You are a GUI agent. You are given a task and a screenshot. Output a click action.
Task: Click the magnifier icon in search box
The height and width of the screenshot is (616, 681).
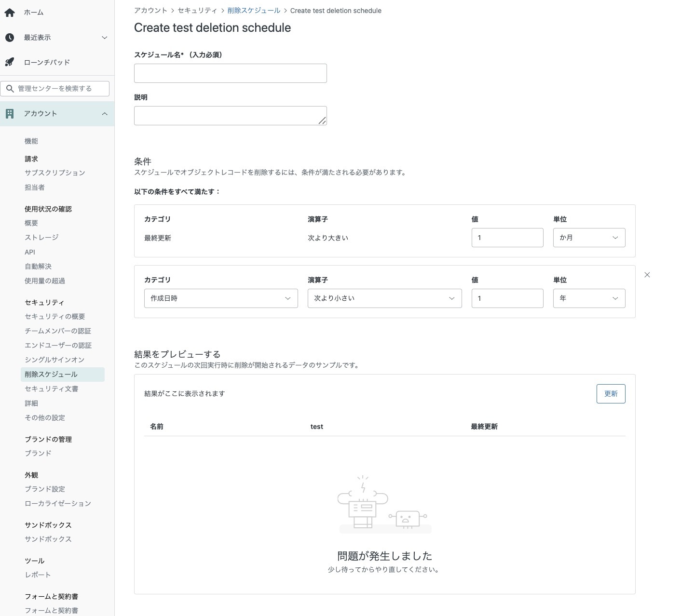pos(10,89)
